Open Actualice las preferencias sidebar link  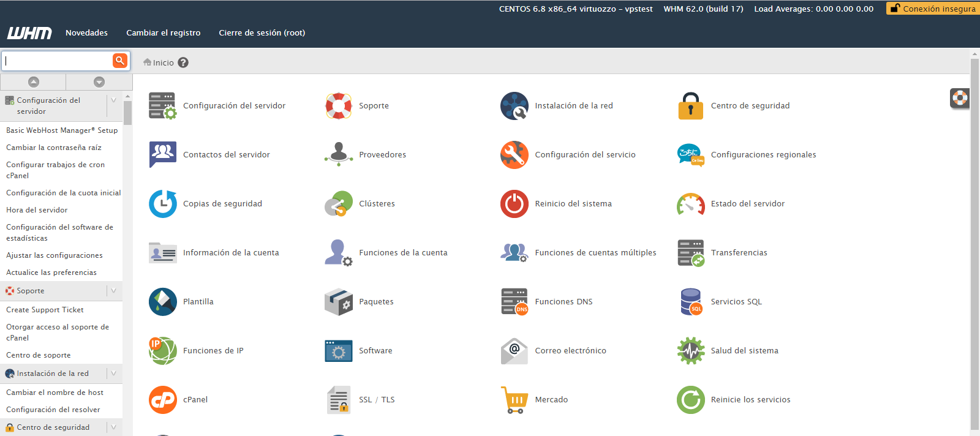[51, 272]
